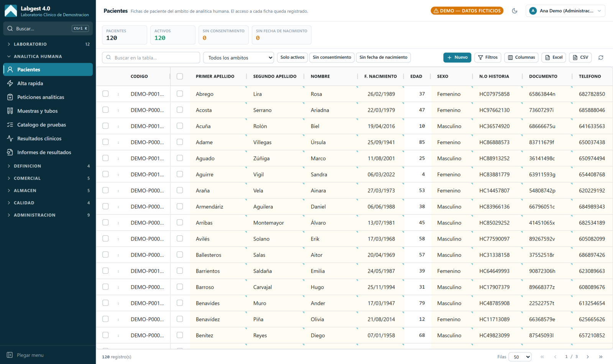Check the inner checkbox for Adame row
Screen dimensions: 613x364
click(x=180, y=142)
